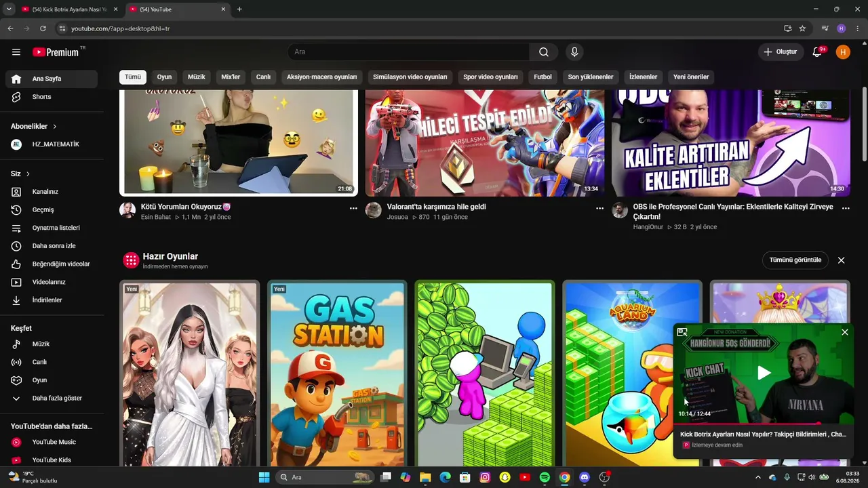Open options for OBS ile Profesyonel video

pyautogui.click(x=846, y=209)
